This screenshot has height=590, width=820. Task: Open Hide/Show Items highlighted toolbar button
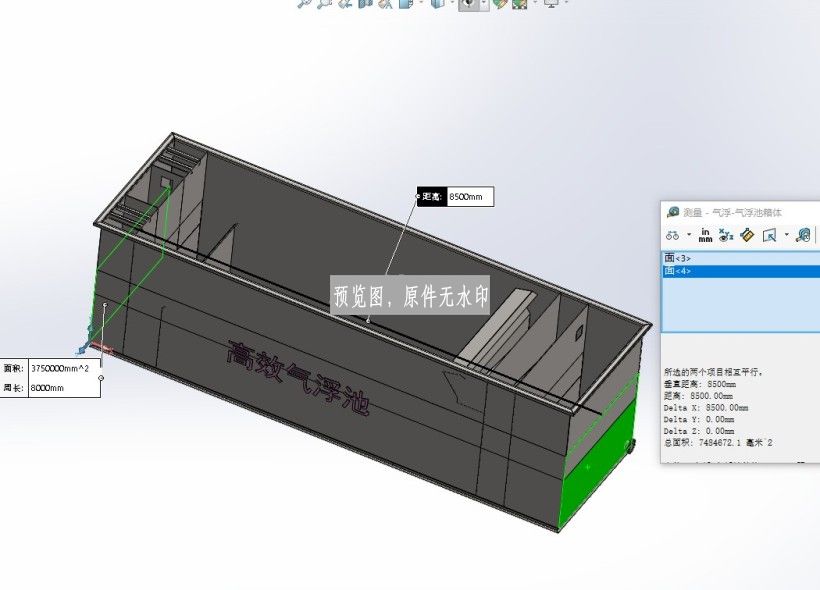click(x=469, y=4)
